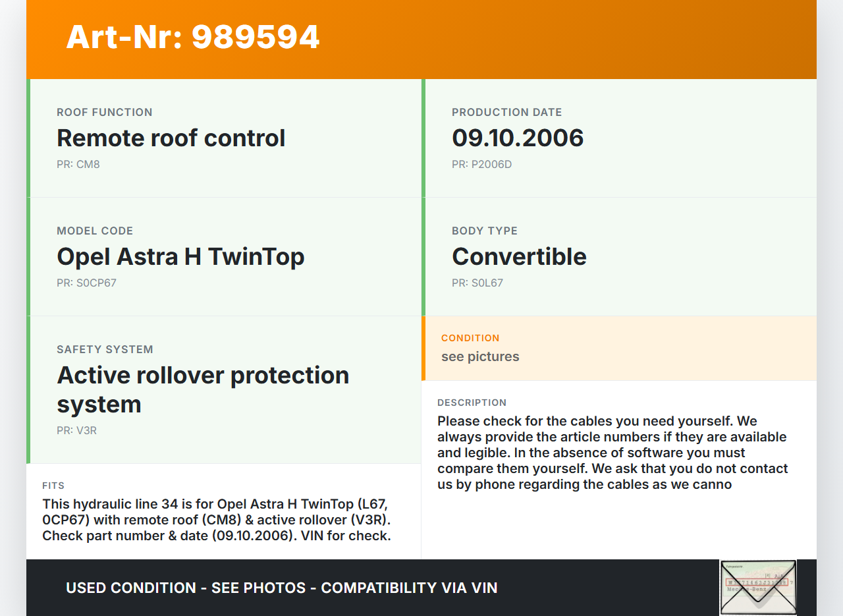This screenshot has width=843, height=616.
Task: Click the VIN envelope icon in footer
Action: pos(758,587)
